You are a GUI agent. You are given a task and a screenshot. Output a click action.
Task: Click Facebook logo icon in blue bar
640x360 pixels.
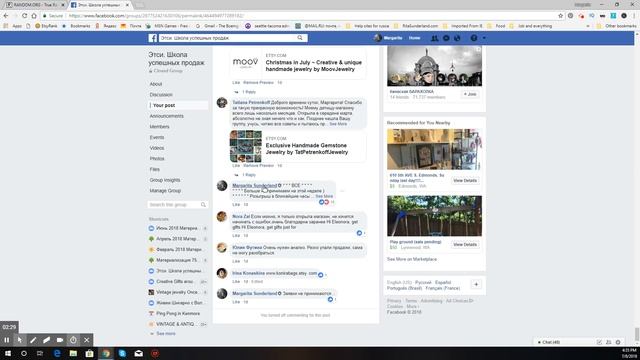tap(153, 38)
